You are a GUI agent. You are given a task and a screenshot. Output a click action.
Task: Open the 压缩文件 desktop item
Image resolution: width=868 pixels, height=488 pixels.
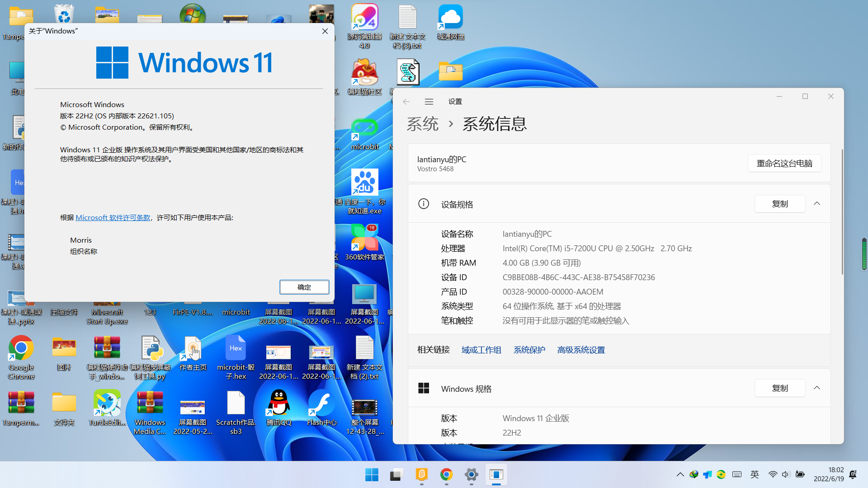(x=64, y=312)
